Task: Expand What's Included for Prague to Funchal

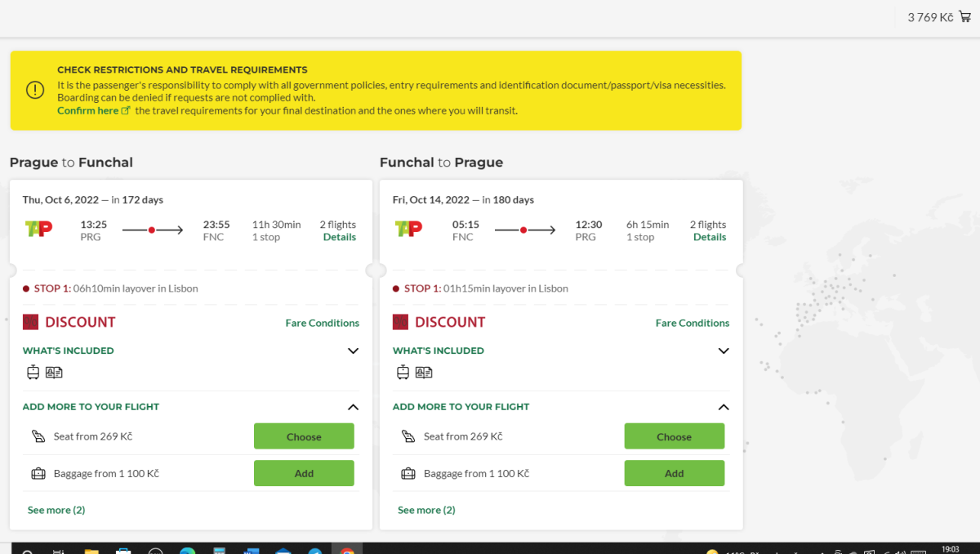Action: coord(353,351)
